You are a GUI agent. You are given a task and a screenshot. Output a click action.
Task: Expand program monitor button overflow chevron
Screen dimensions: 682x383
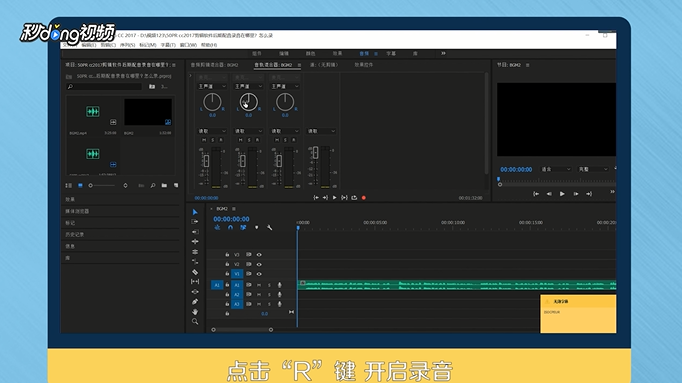(x=612, y=192)
